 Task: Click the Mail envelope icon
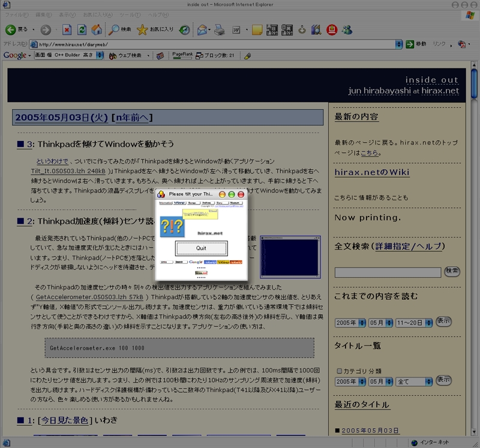(x=202, y=29)
